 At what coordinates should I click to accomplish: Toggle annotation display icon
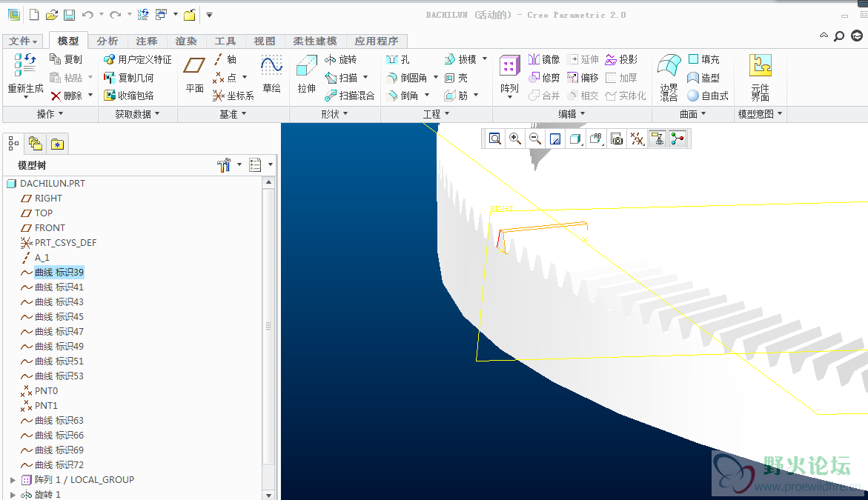click(657, 139)
